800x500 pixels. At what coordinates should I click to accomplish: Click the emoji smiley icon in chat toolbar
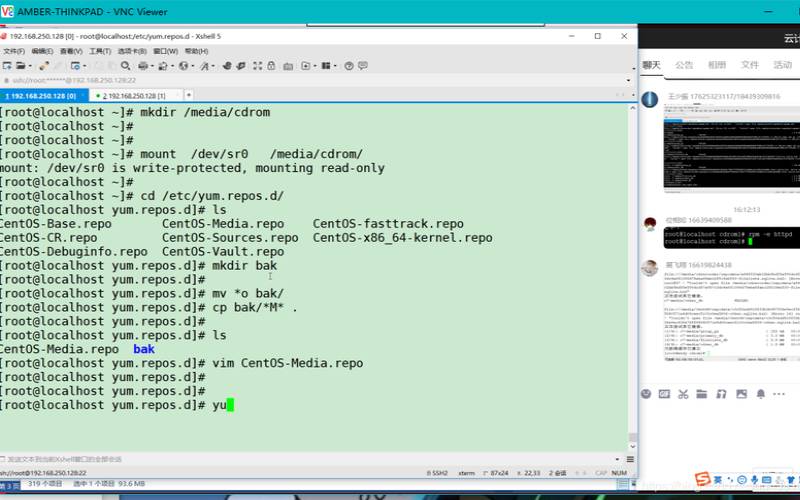(x=646, y=394)
